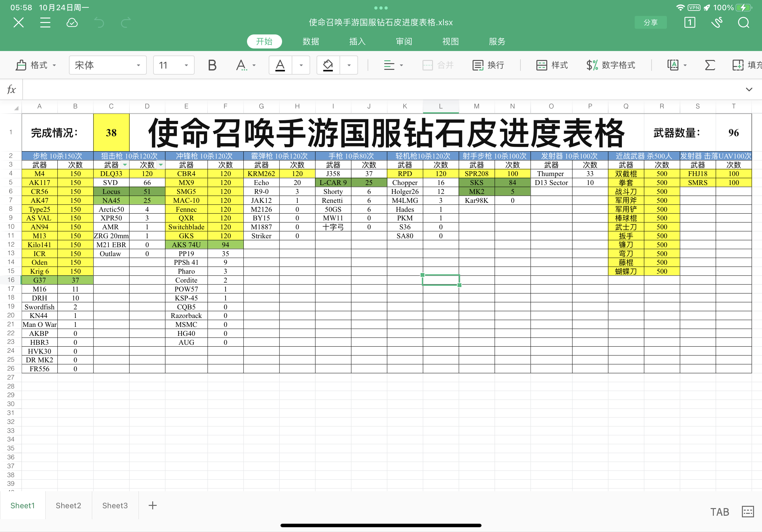Switch to the 数据 ribbon tab

311,41
